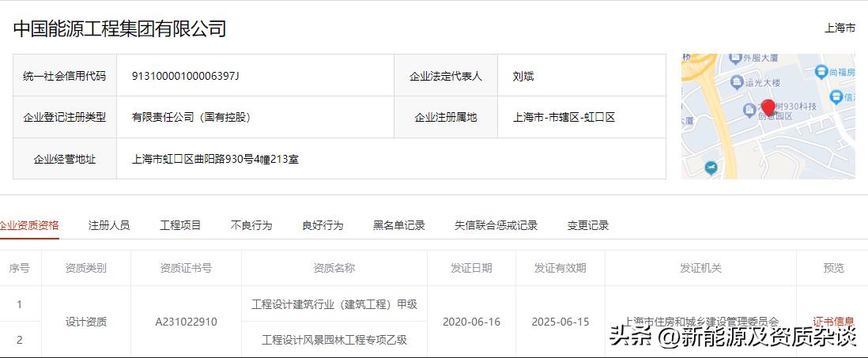This screenshot has width=868, height=358.
Task: Switch to the 工程项目 tab
Action: click(180, 225)
